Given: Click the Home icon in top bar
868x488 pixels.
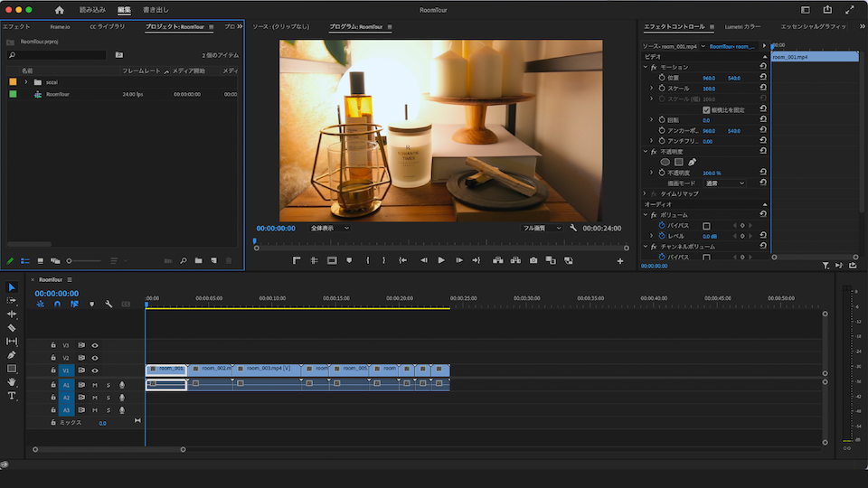Looking at the screenshot, I should pos(60,10).
